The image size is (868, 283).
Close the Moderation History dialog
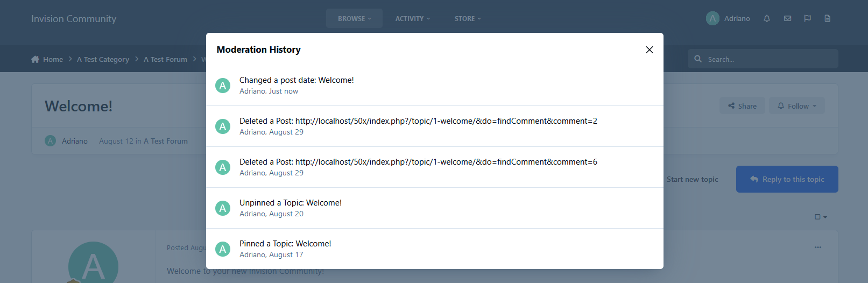650,49
